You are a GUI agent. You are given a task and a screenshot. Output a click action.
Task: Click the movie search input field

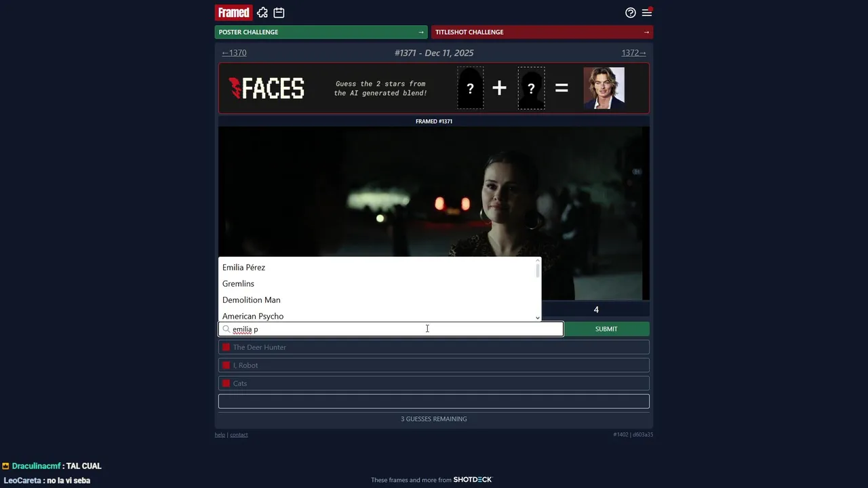pyautogui.click(x=391, y=329)
